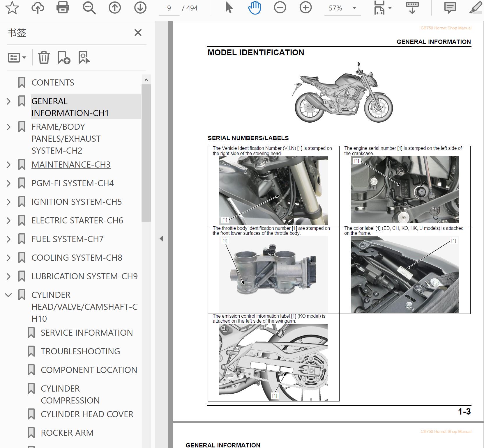The height and width of the screenshot is (448, 484).
Task: Click the engine serial number photo
Action: point(405,190)
